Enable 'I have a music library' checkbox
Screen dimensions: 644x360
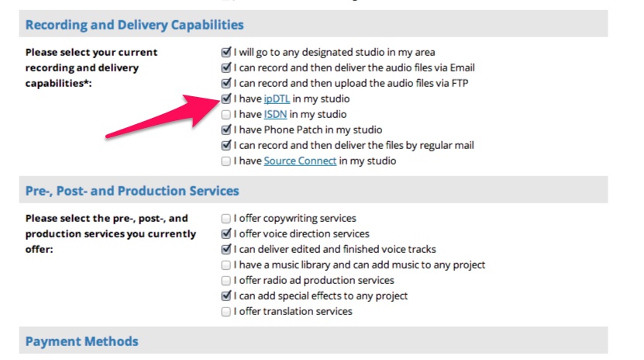[x=226, y=265]
